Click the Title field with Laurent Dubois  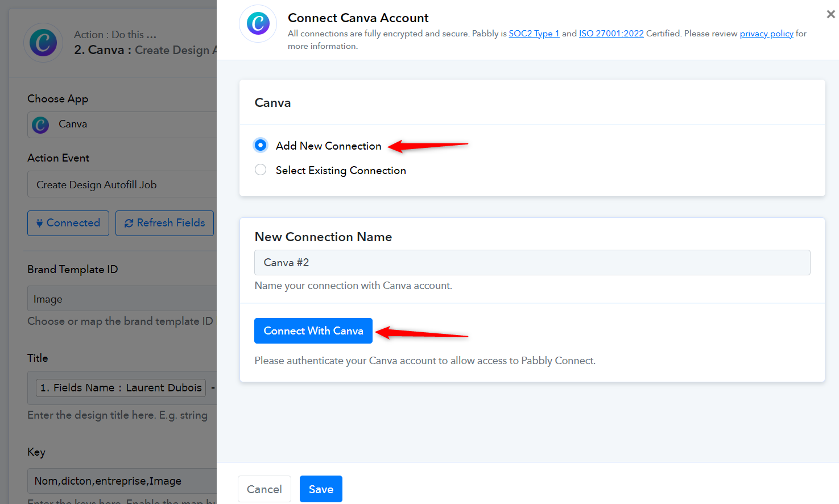click(x=122, y=387)
